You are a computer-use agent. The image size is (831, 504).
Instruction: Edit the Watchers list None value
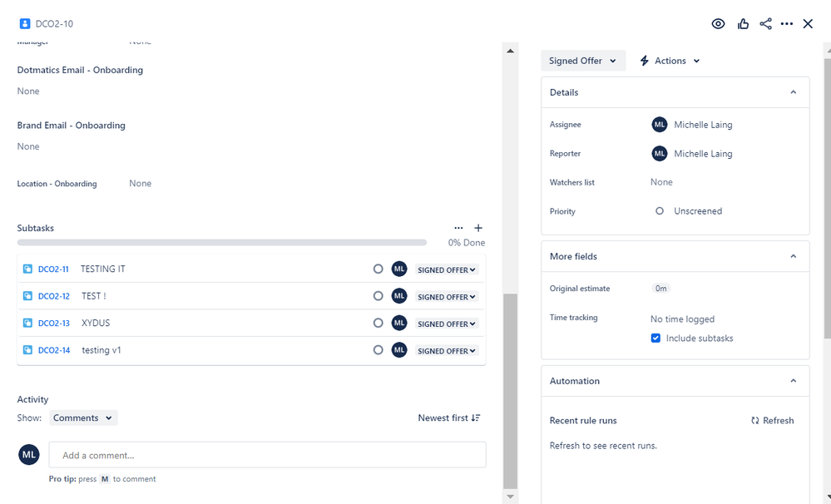coord(661,182)
